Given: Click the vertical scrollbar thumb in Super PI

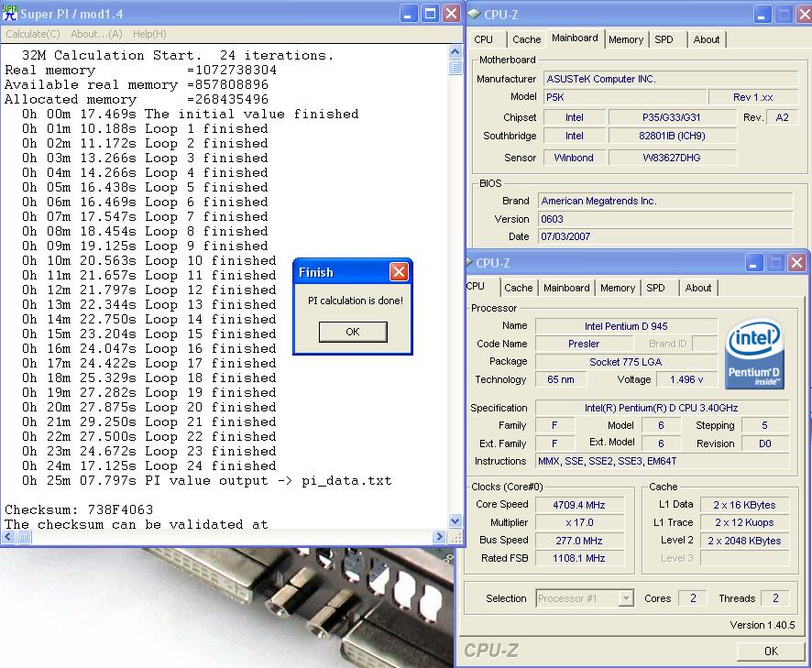Looking at the screenshot, I should point(455,67).
